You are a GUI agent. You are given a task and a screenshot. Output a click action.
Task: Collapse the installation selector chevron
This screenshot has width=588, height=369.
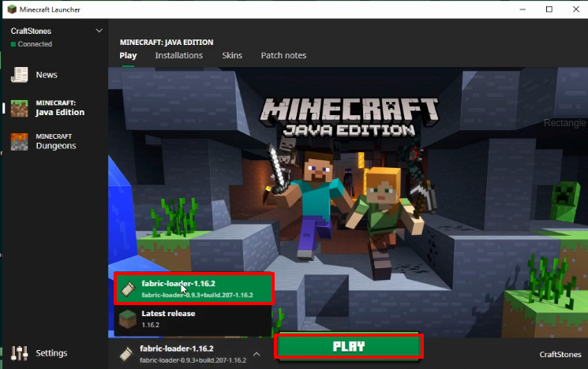click(x=257, y=354)
